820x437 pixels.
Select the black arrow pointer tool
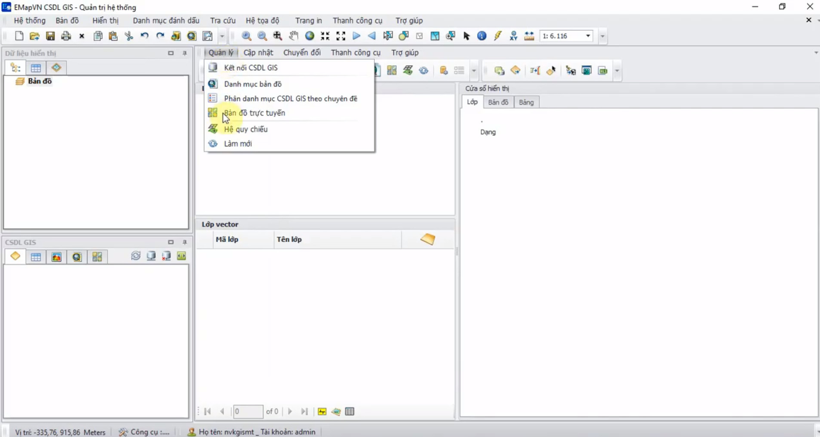[466, 36]
